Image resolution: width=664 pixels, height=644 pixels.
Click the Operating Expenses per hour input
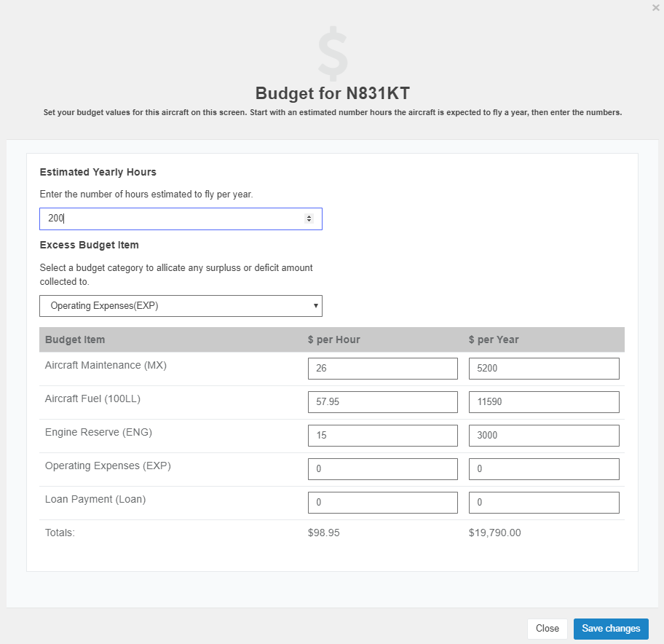pyautogui.click(x=382, y=468)
